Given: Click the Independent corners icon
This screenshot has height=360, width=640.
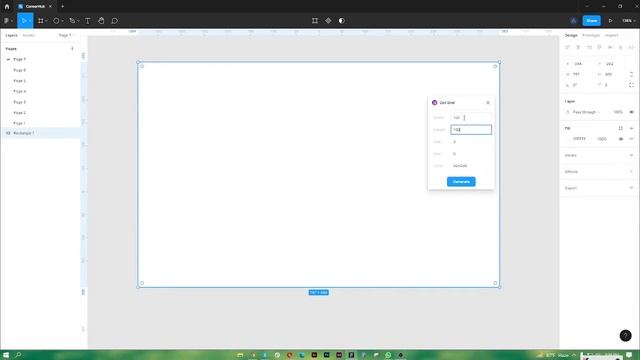Looking at the screenshot, I should [631, 85].
